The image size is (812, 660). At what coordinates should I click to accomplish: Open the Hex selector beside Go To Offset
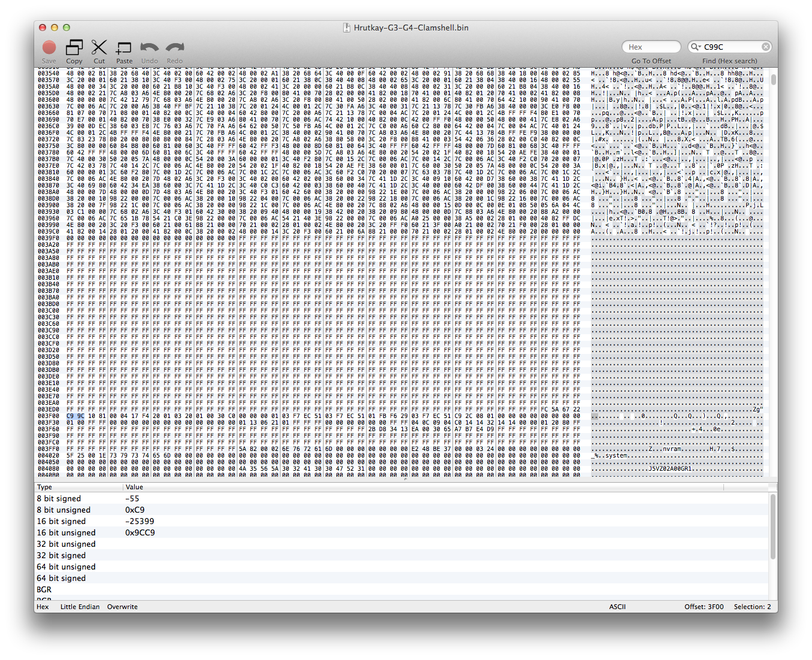(652, 47)
